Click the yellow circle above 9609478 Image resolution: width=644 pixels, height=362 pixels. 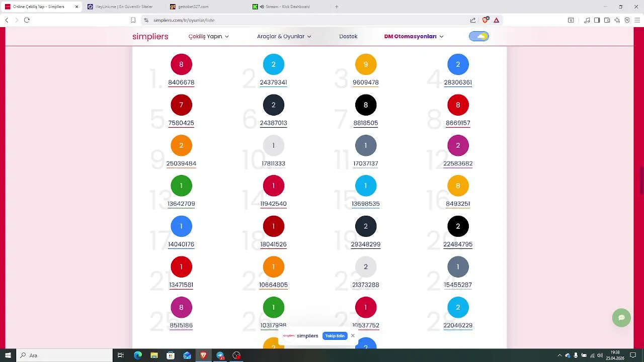tap(366, 64)
